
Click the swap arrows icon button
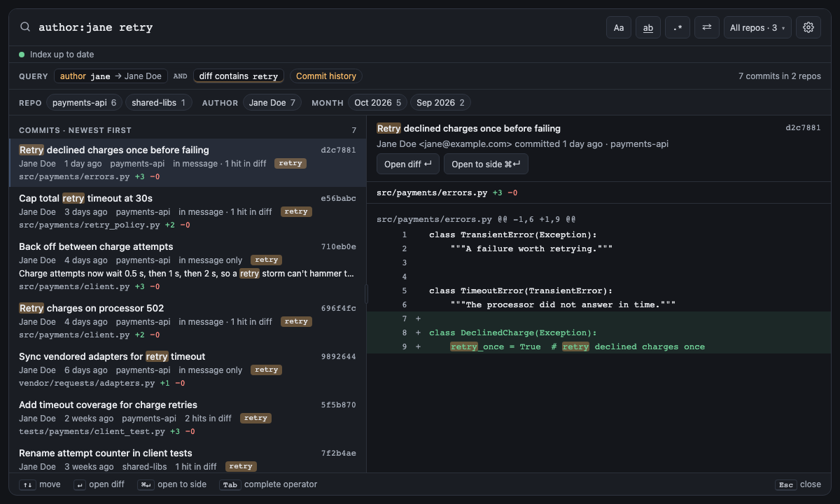707,27
